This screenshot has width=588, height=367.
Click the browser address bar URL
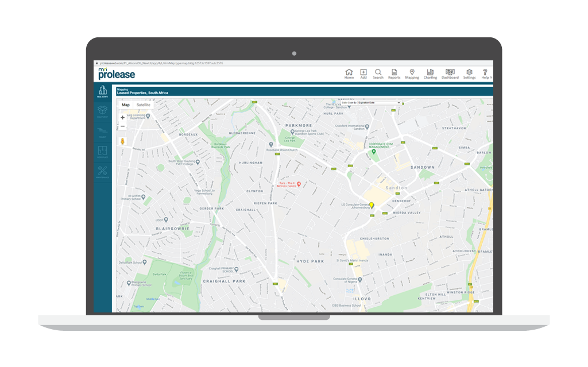pyautogui.click(x=161, y=63)
